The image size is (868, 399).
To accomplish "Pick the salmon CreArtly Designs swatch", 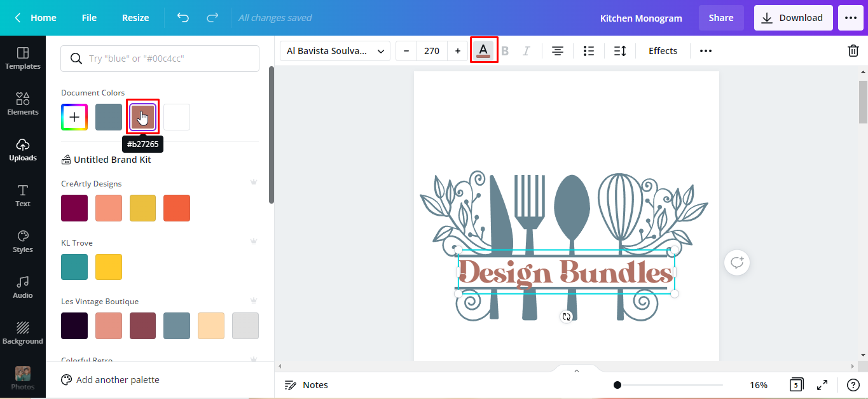I will [x=109, y=208].
